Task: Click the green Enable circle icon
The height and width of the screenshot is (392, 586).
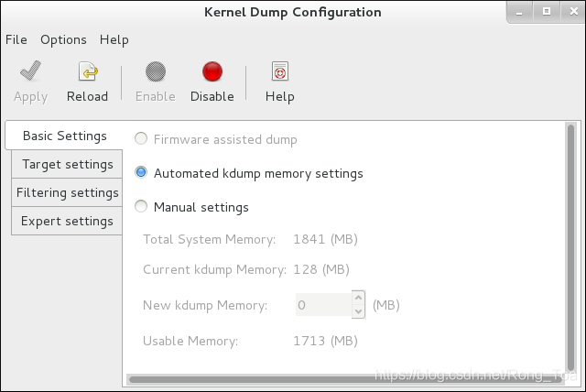Action: coord(156,71)
